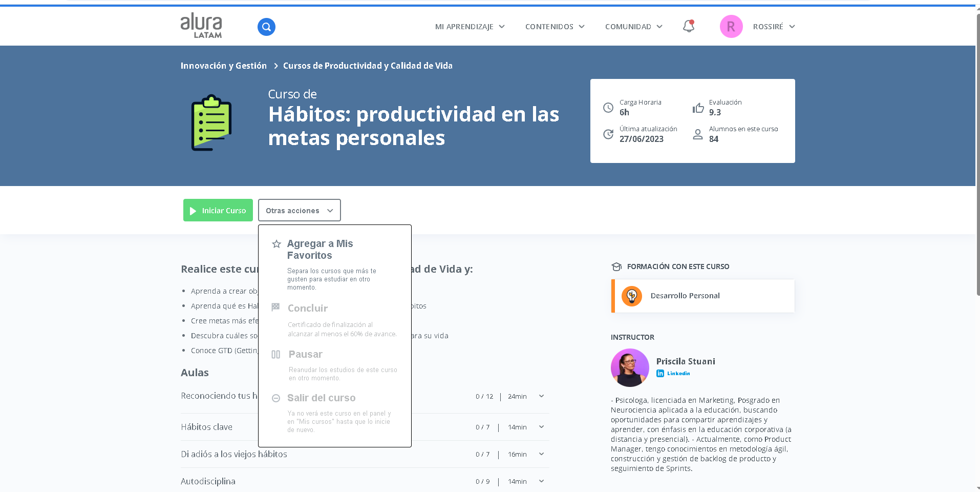Viewport: 980px width, 492px height.
Task: Open the notification bell
Action: [688, 26]
